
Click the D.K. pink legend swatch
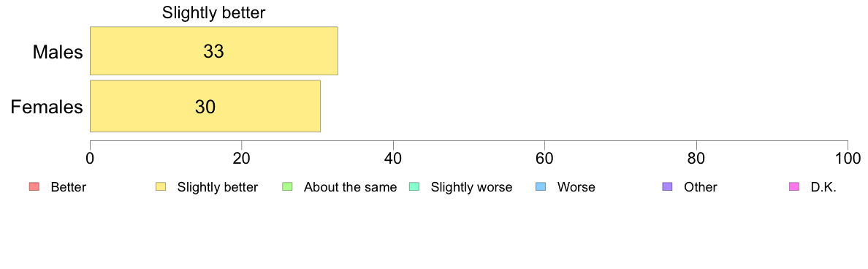[x=793, y=187]
